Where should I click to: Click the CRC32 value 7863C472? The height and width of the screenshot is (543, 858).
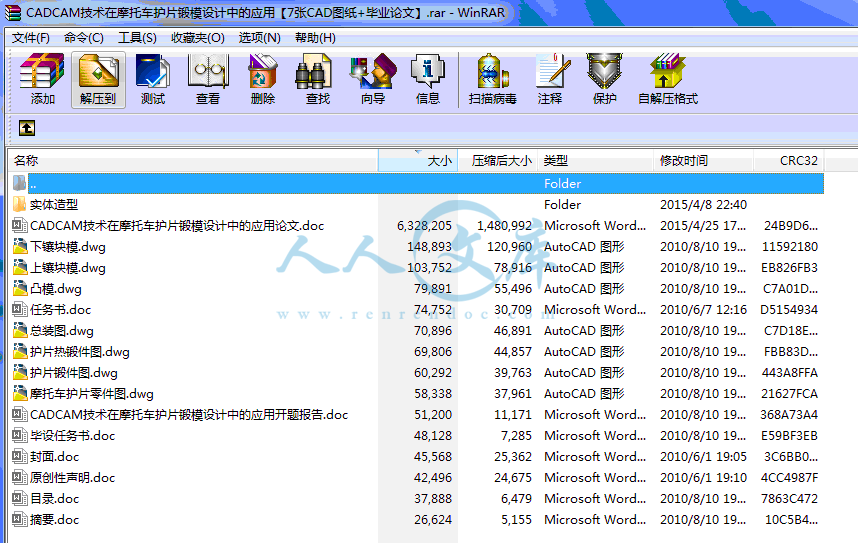click(790, 499)
